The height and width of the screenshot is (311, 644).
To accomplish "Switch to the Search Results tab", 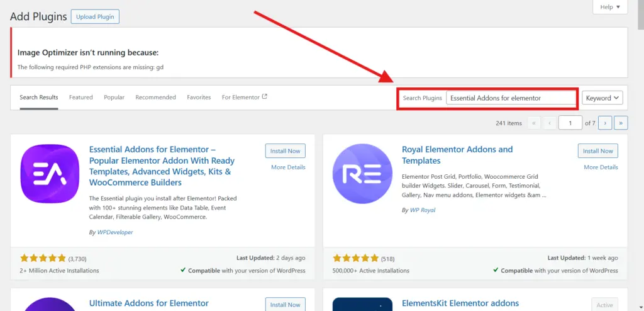I will point(39,98).
